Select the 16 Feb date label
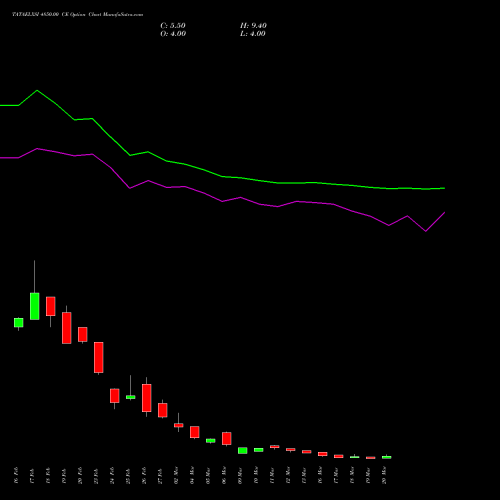The width and height of the screenshot is (500, 500). pyautogui.click(x=16, y=475)
